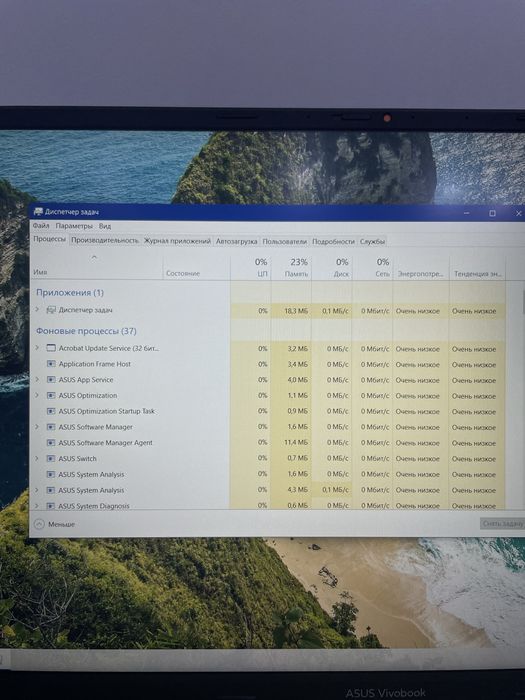This screenshot has width=525, height=700.
Task: Expand the ASUS Software Manager row
Action: [37, 427]
